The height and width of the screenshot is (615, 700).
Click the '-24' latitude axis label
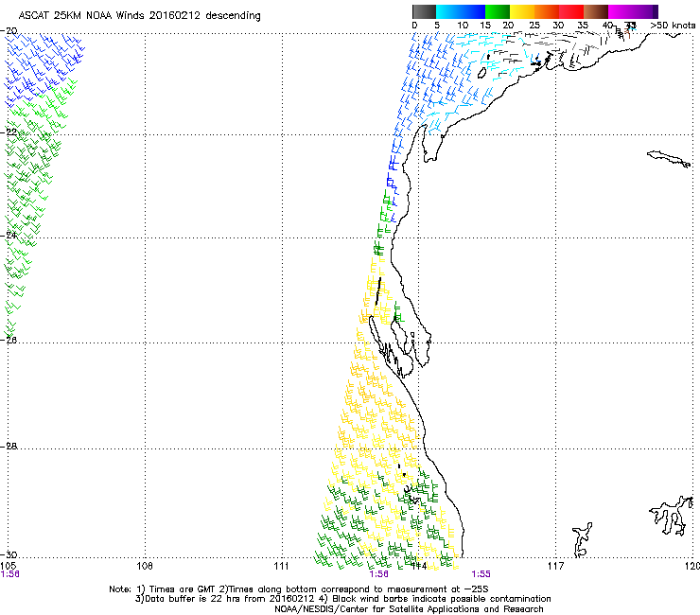[x=9, y=236]
